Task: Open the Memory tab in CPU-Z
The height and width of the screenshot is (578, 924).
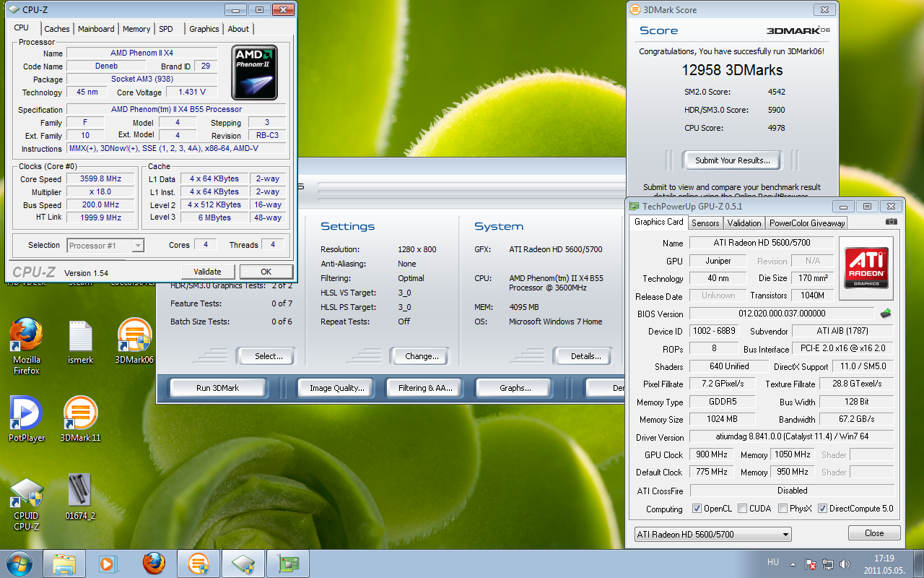Action: click(x=136, y=29)
